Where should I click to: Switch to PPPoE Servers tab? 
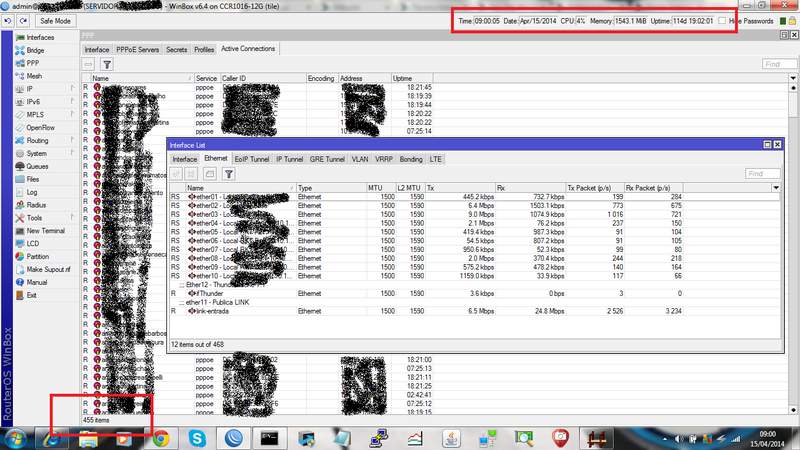pos(137,49)
